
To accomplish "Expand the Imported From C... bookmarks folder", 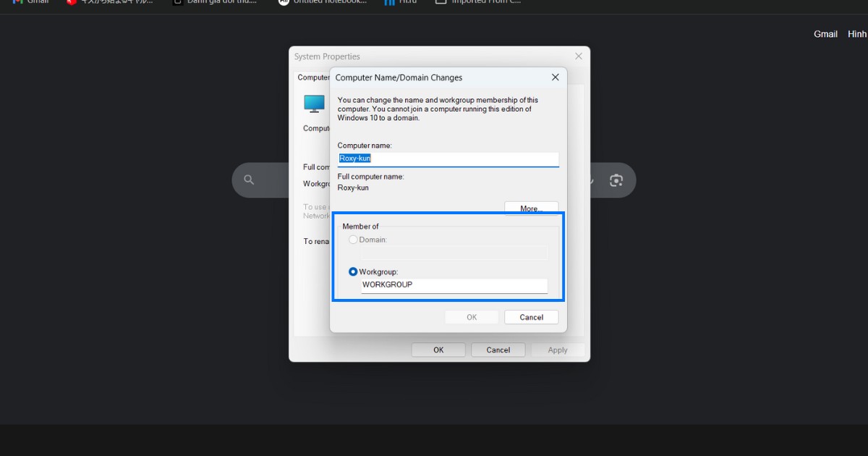I will [477, 2].
